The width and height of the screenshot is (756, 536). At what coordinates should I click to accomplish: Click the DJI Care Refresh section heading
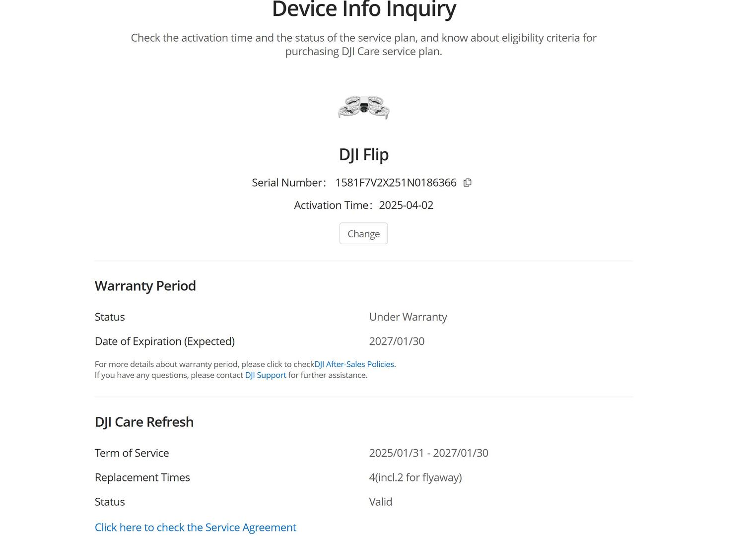pos(144,422)
